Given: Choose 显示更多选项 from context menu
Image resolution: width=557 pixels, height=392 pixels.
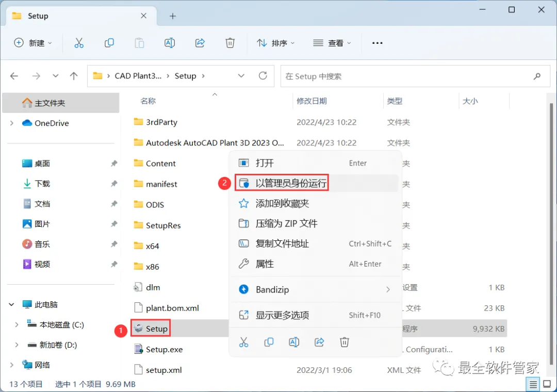Looking at the screenshot, I should click(315, 315).
